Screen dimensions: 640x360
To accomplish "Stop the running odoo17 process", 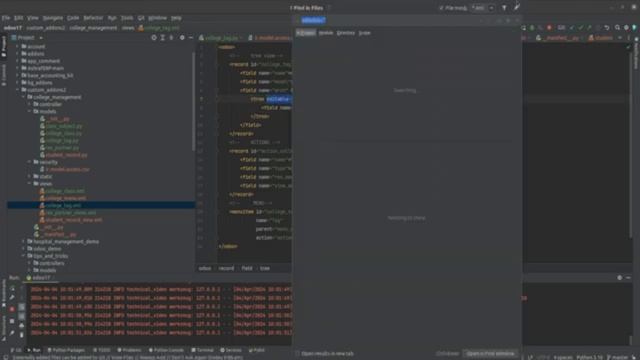I will (x=12, y=309).
